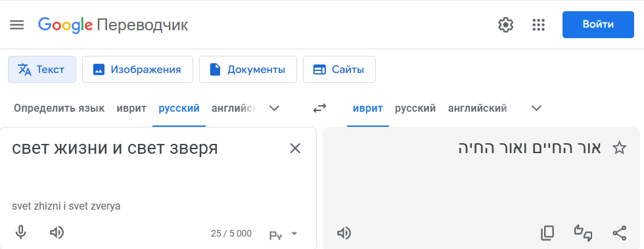This screenshot has height=249, width=644.
Task: Listen to the Russian source text
Action: 57,233
